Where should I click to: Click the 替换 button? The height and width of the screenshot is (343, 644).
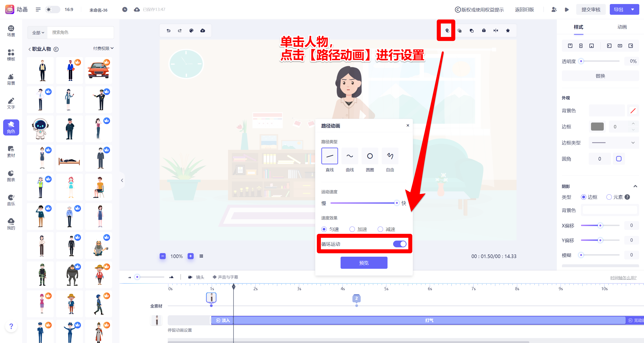600,76
